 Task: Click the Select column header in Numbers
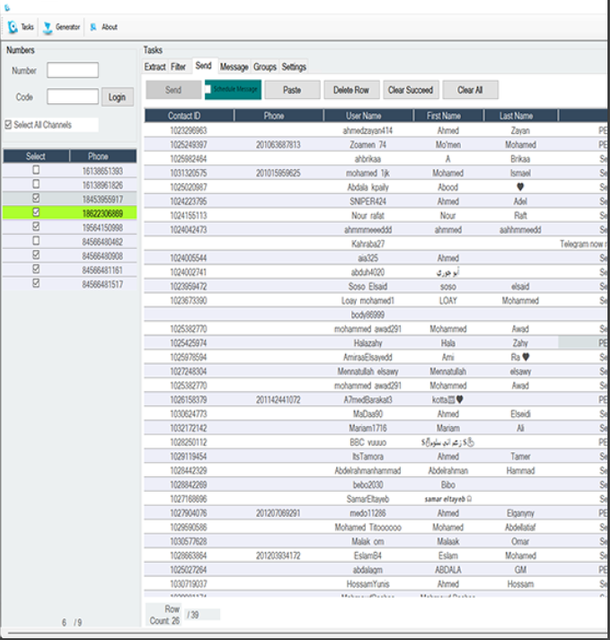tap(36, 156)
